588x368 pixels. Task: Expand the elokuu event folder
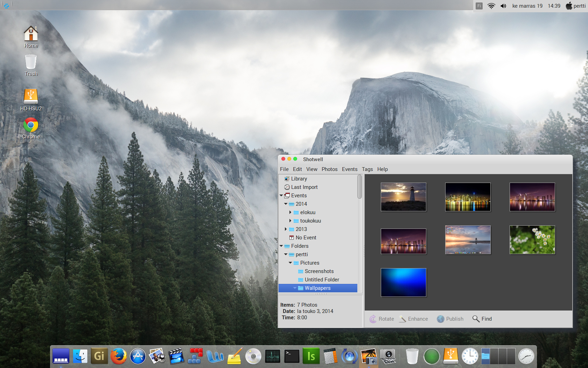click(290, 212)
